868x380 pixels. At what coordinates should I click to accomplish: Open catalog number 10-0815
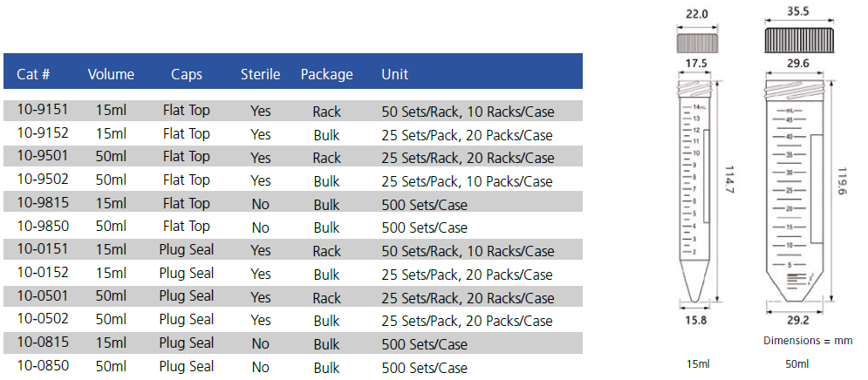pyautogui.click(x=43, y=343)
